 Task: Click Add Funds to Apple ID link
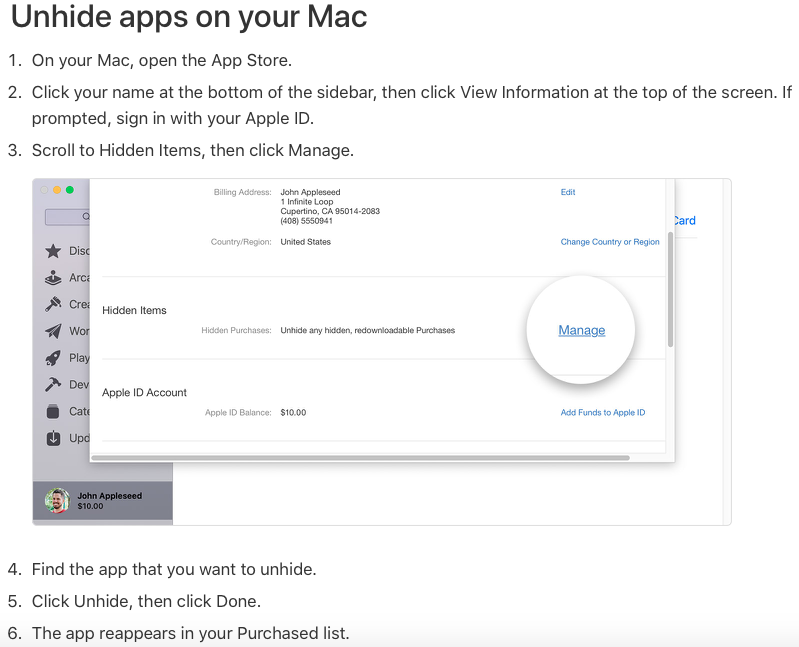pos(603,413)
